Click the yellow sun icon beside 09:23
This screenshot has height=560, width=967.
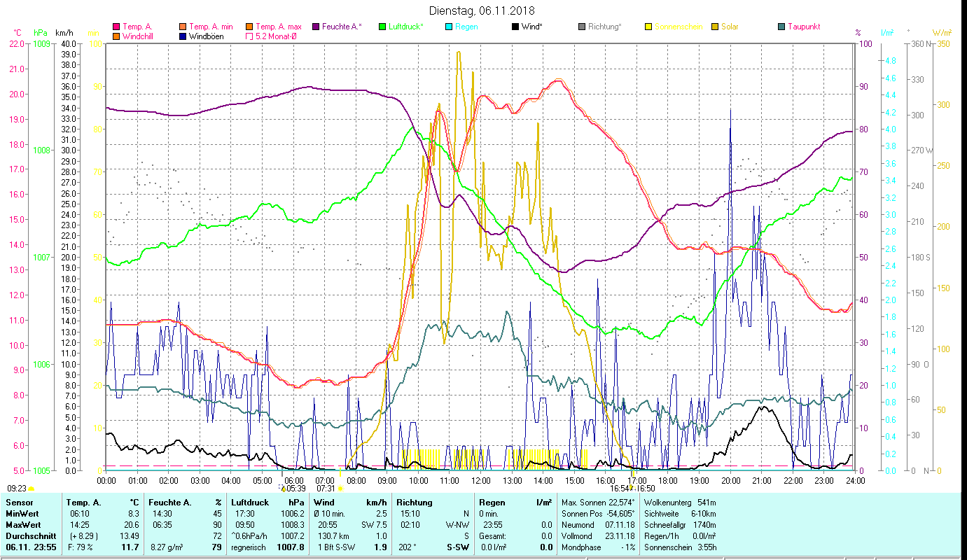[32, 489]
